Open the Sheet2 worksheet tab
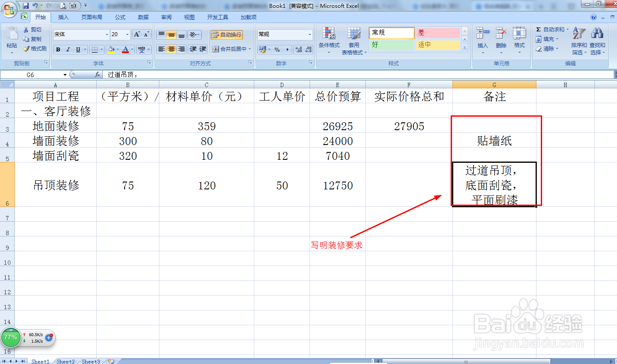617x364 pixels. coord(66,361)
